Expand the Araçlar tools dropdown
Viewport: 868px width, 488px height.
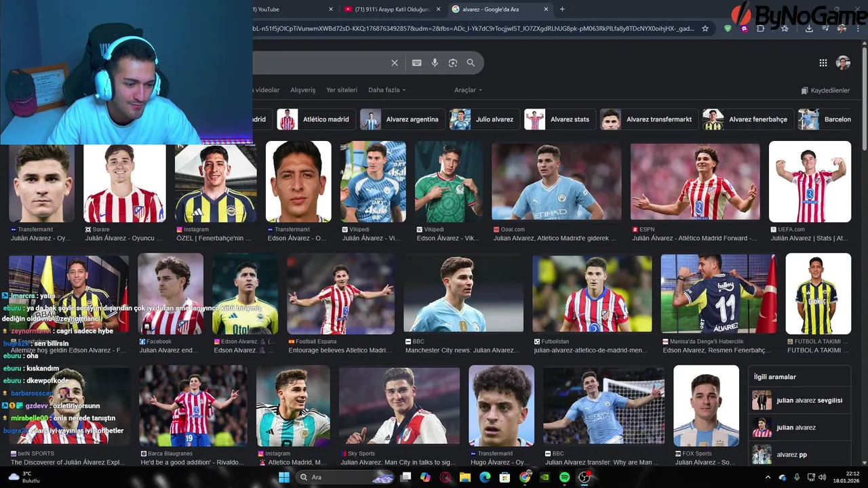468,90
